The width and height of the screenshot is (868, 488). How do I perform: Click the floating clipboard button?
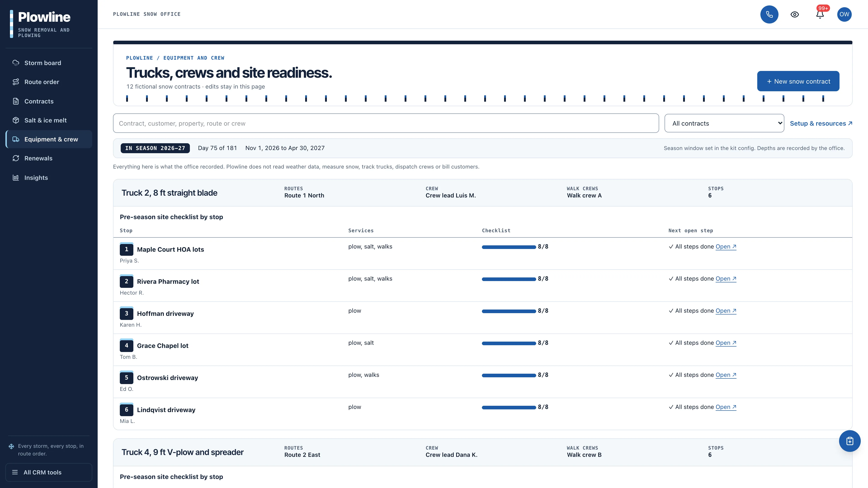(849, 441)
